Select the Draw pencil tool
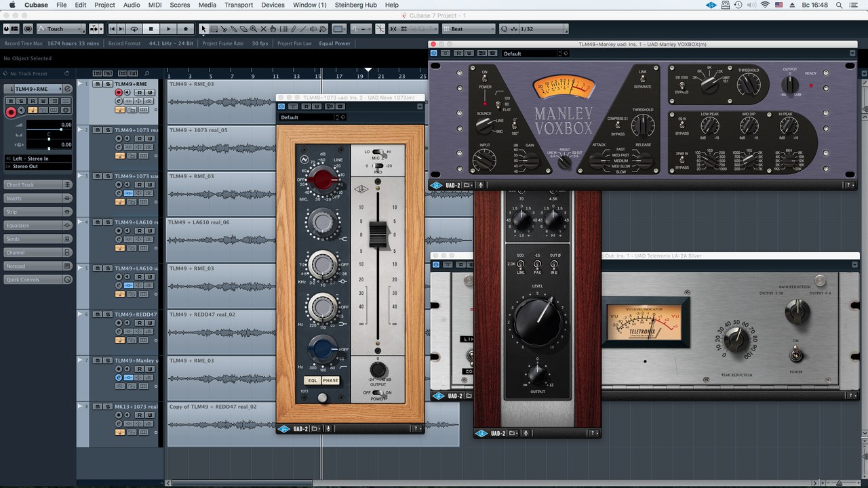The height and width of the screenshot is (488, 868). pos(293,29)
